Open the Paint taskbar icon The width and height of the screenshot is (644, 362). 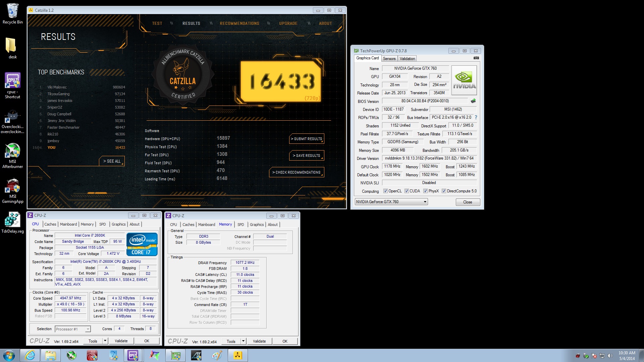click(217, 355)
